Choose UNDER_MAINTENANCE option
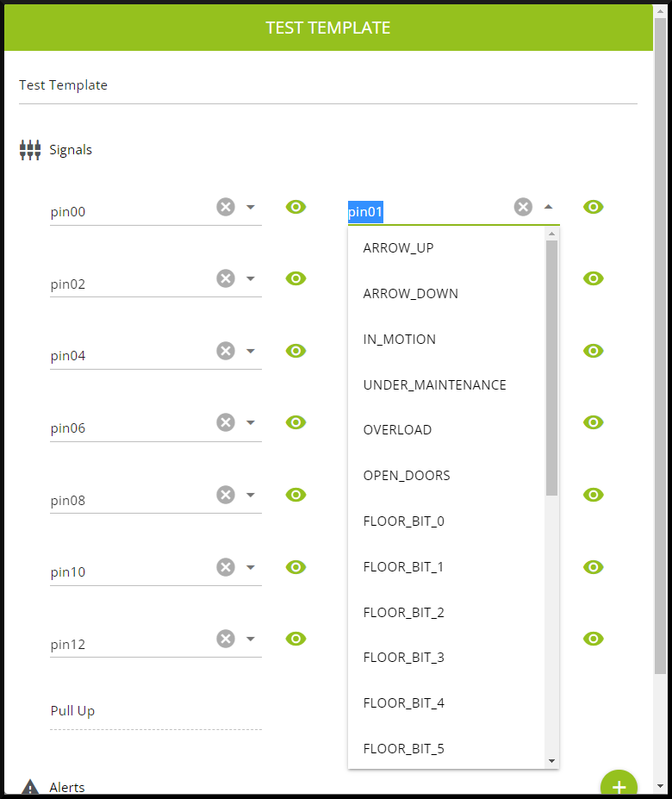Screen dimensions: 672x799 pyautogui.click(x=434, y=384)
